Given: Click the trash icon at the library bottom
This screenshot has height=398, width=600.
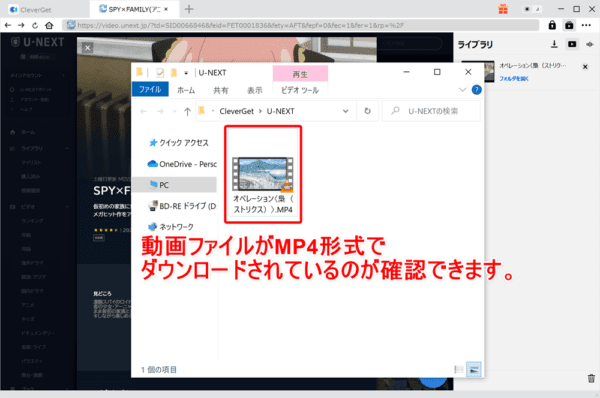Looking at the screenshot, I should pyautogui.click(x=591, y=378).
